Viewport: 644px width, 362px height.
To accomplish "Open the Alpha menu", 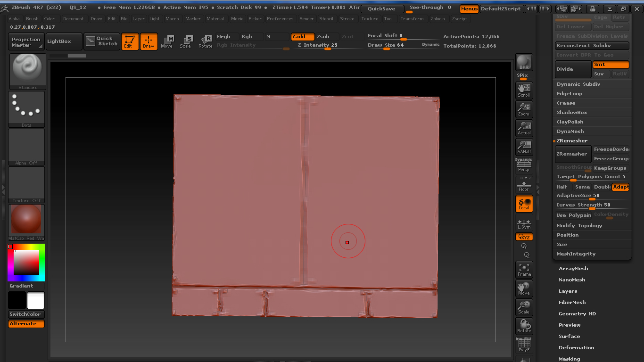I will [x=14, y=19].
